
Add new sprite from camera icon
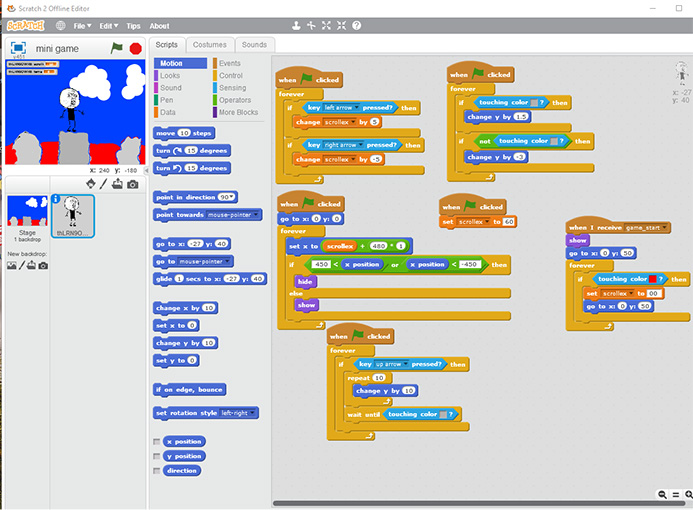(132, 184)
